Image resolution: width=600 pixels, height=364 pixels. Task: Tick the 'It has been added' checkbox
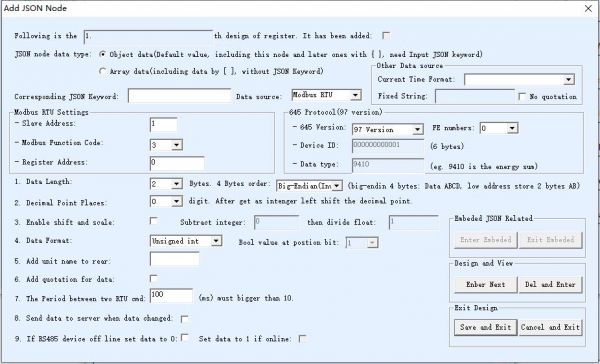(x=386, y=36)
